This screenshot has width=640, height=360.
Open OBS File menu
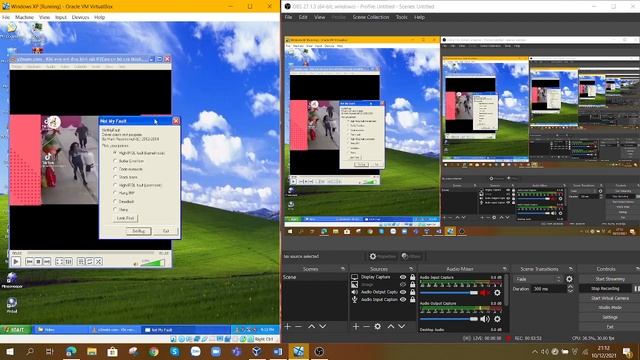point(288,17)
